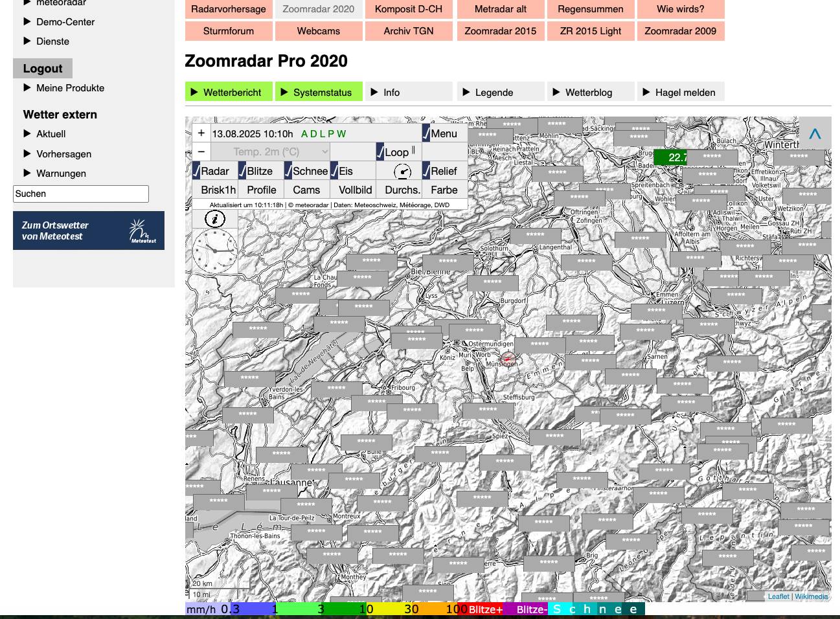Click the Blitze+ red legend swatch
The height and width of the screenshot is (619, 840).
(x=486, y=609)
